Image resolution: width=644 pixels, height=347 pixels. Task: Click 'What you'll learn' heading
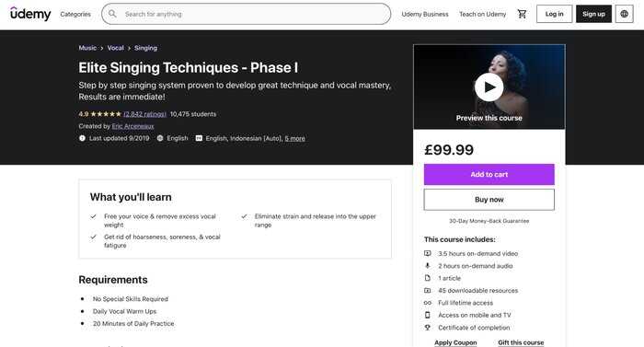pos(131,197)
